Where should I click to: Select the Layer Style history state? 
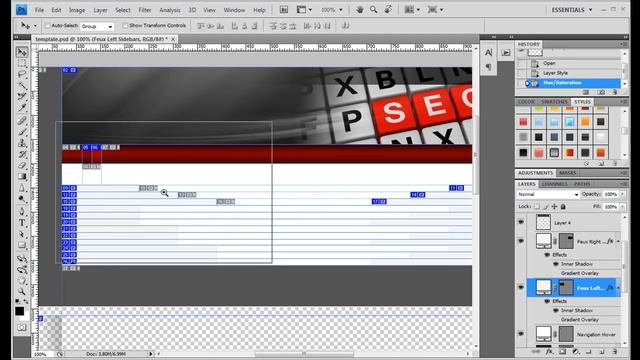[569, 73]
